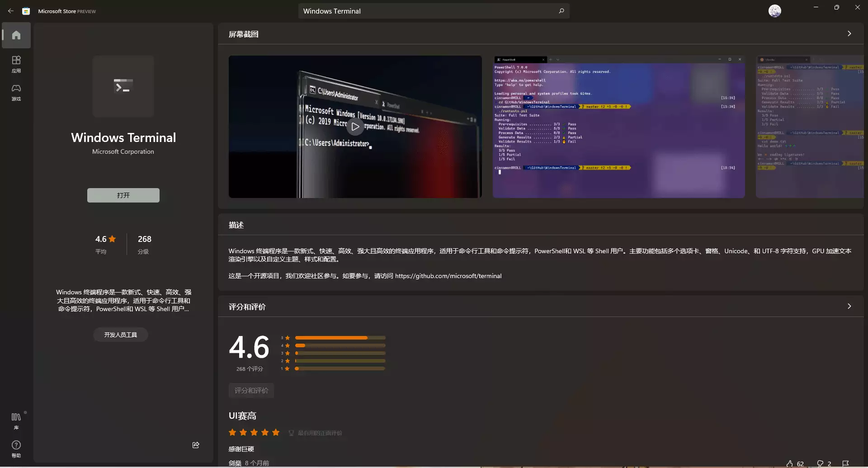Click the 打开 button to launch the app
Viewport: 868px width, 468px height.
(123, 195)
